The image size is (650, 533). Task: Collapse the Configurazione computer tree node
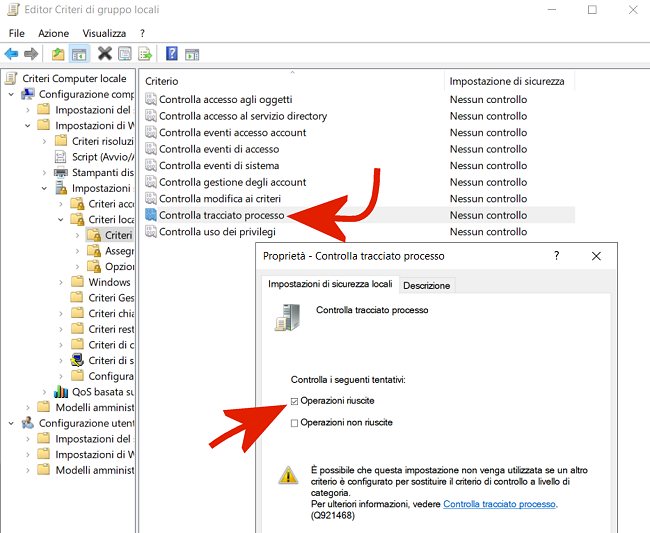(11, 94)
